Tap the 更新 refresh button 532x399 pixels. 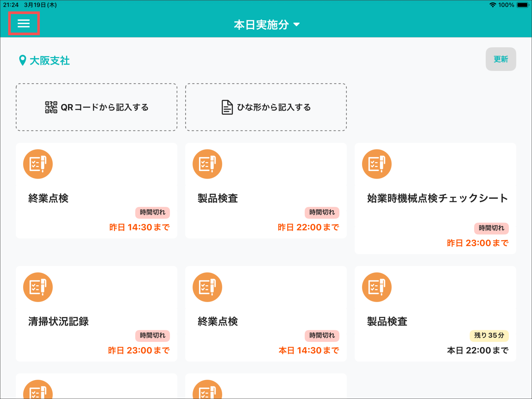pos(501,59)
